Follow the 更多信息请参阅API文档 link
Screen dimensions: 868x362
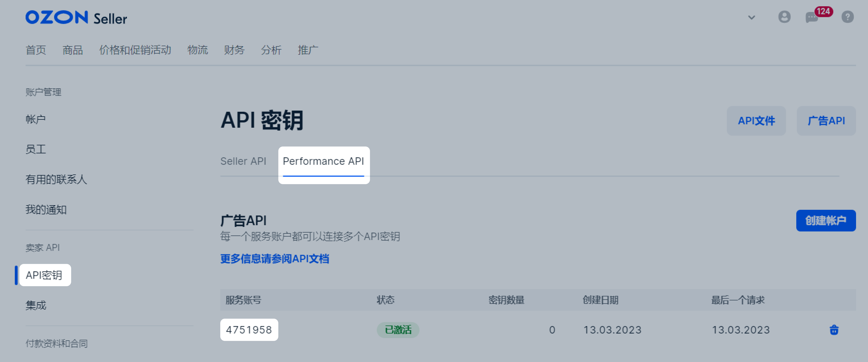point(275,259)
